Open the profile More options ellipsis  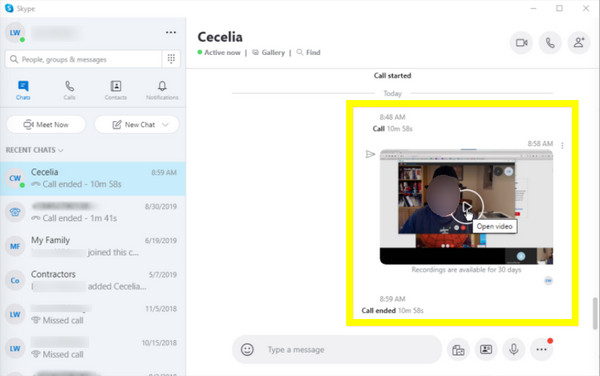coord(171,33)
